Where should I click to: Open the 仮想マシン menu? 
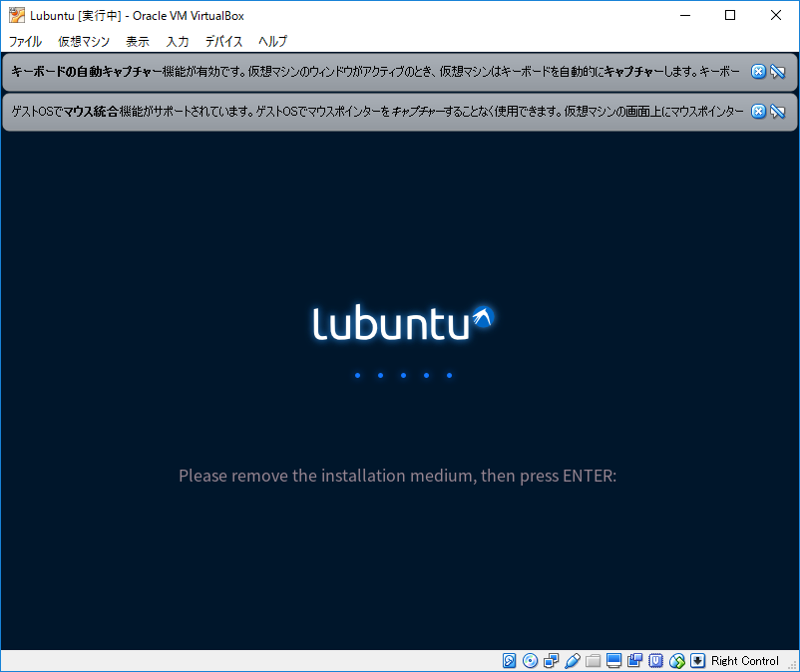pyautogui.click(x=84, y=41)
